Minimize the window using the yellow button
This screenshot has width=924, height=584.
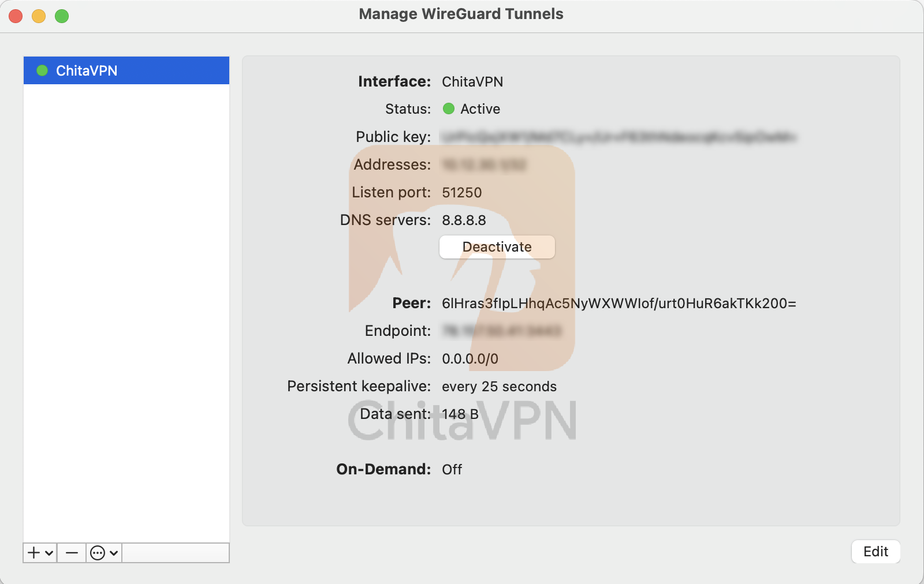point(39,16)
